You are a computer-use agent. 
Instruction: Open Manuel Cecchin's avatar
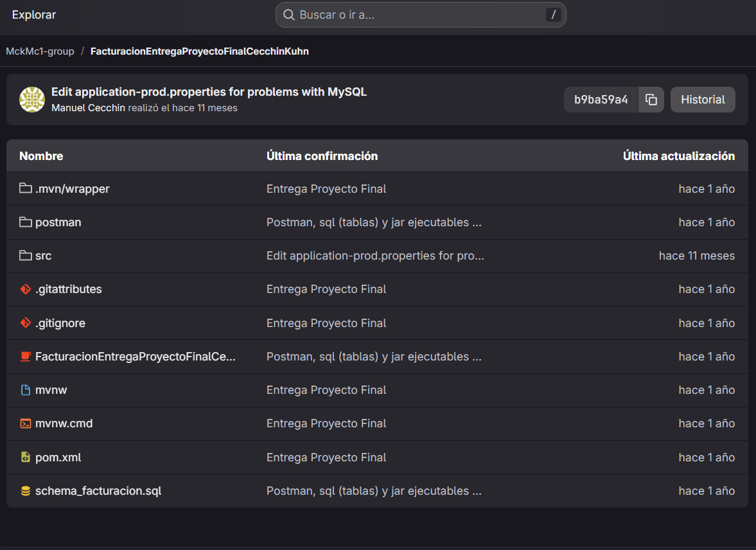32,100
